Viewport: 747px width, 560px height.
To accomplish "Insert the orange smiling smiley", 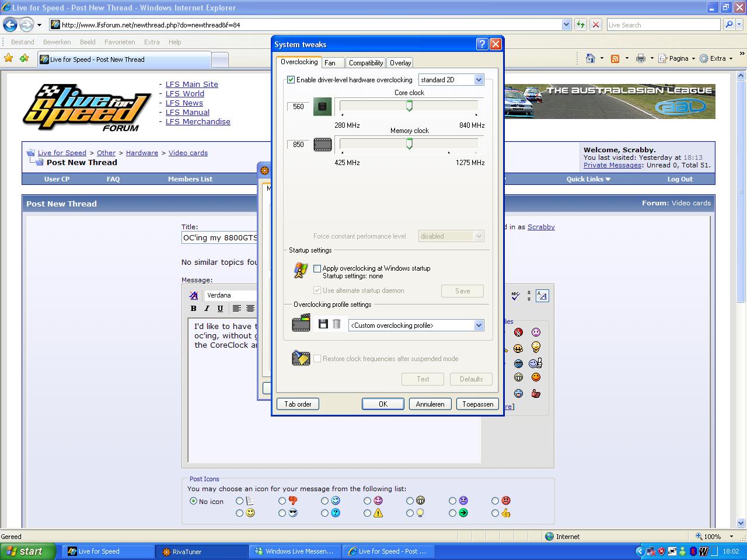I will point(536,377).
